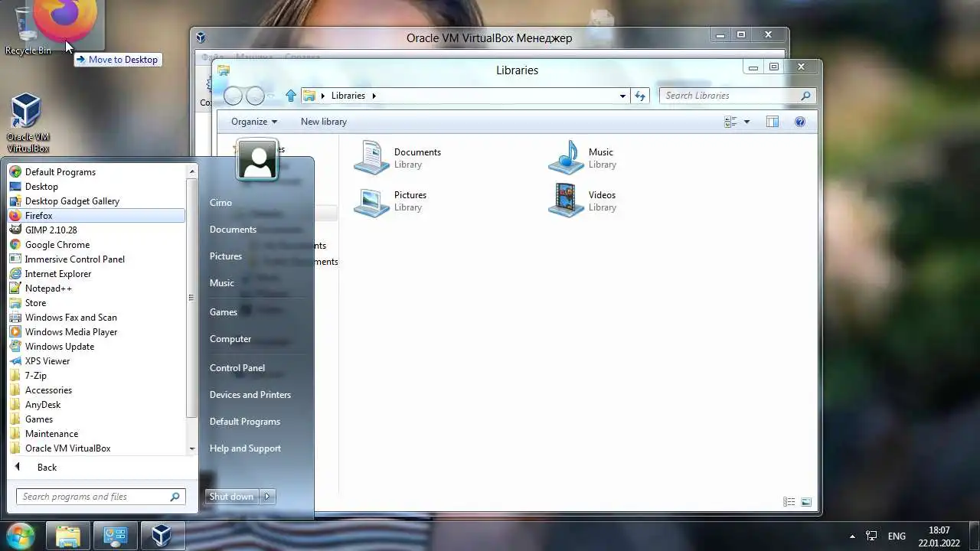Open the Store program entry
This screenshot has height=551, width=980.
click(x=96, y=303)
